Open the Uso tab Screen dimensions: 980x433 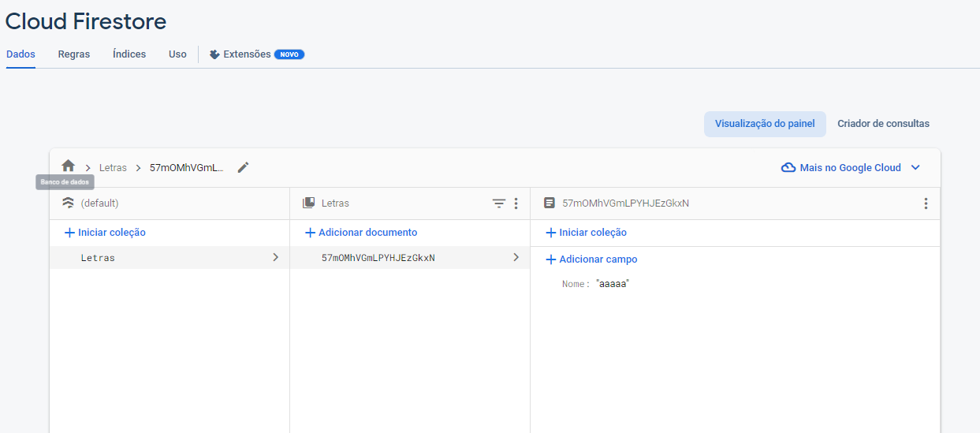pyautogui.click(x=177, y=54)
